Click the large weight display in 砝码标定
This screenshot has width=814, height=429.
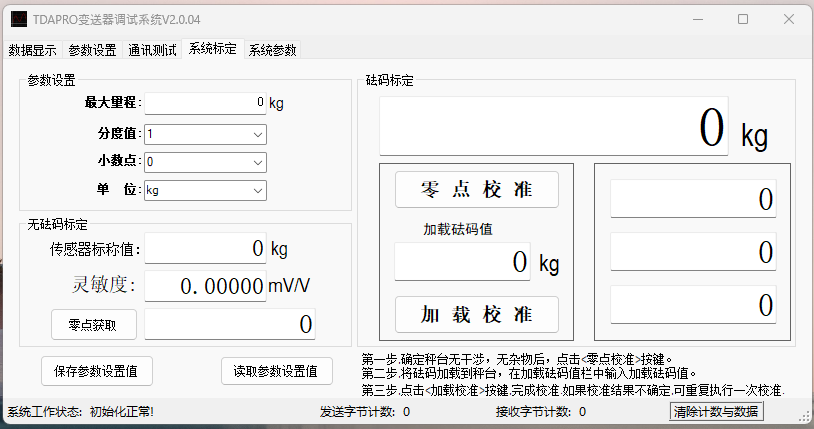tap(554, 126)
